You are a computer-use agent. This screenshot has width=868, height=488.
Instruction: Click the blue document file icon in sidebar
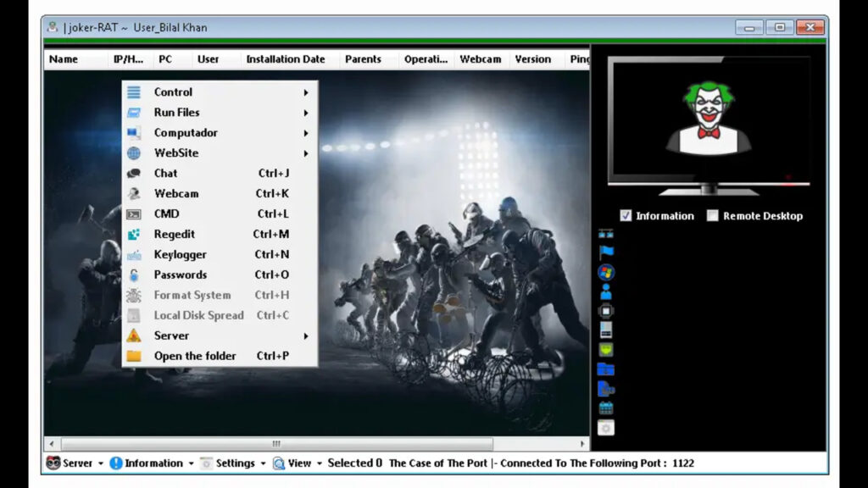(x=606, y=388)
